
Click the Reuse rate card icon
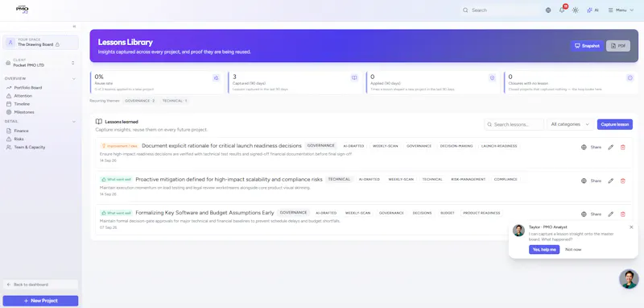pyautogui.click(x=217, y=77)
